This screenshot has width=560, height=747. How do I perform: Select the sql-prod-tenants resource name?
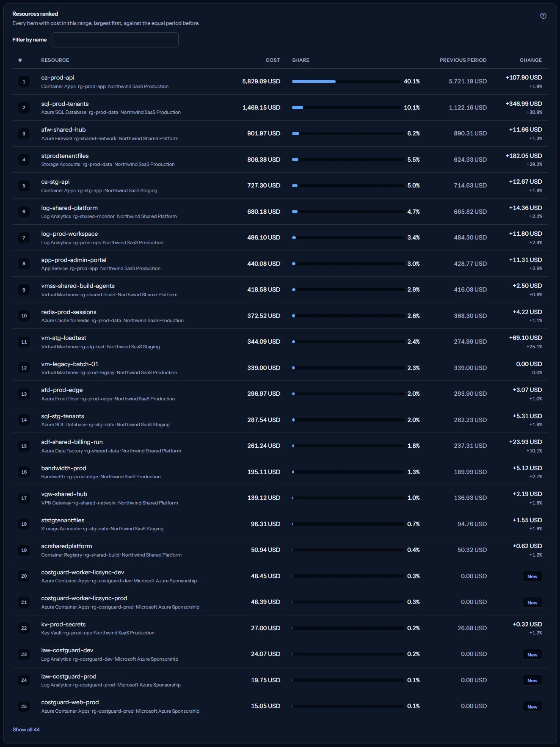pos(65,104)
